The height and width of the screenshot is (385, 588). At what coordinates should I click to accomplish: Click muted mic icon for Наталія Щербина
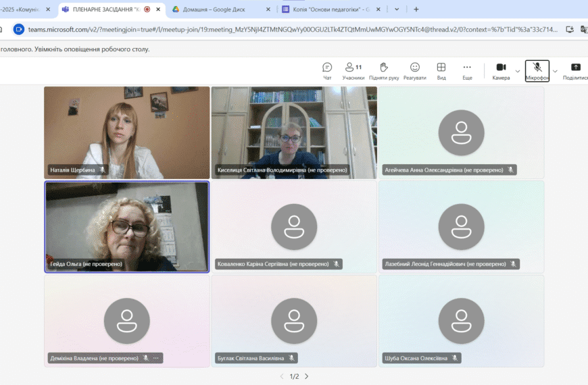point(102,170)
